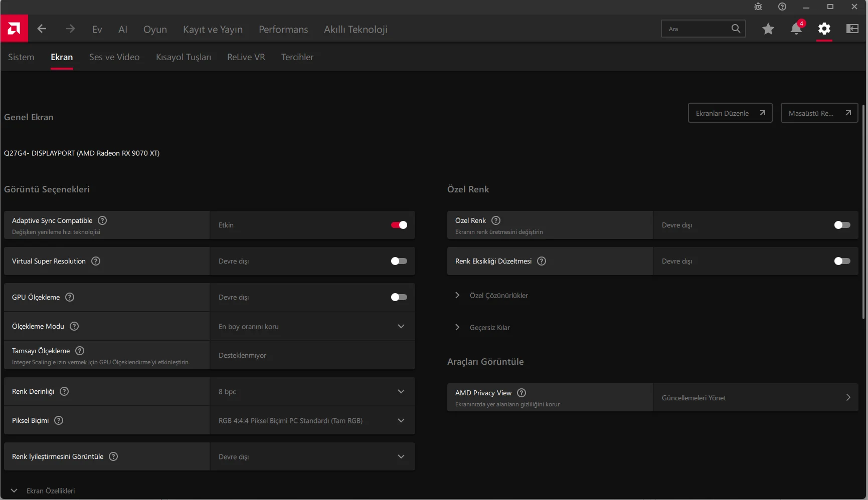Show help for Piksel Biçimi
868x500 pixels.
pyautogui.click(x=59, y=420)
